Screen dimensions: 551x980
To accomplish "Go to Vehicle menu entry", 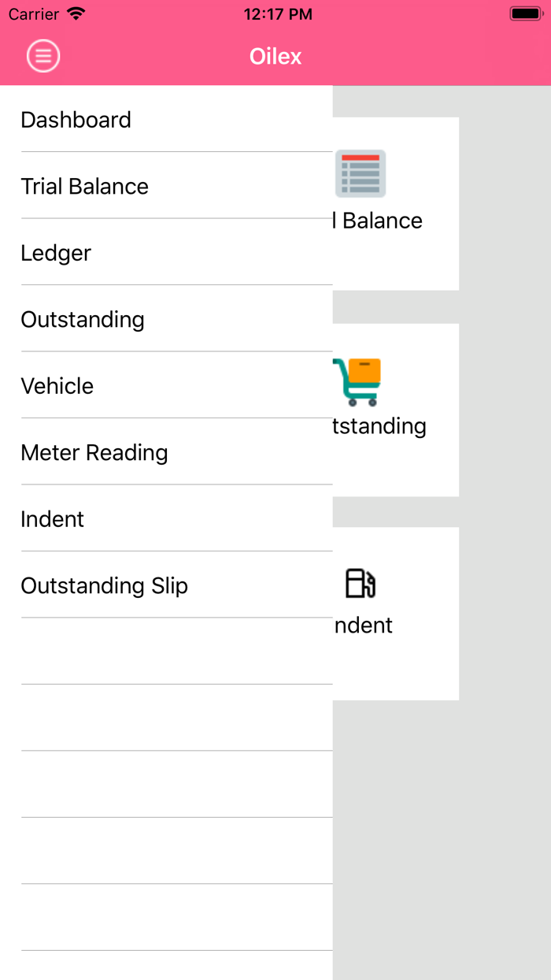I will tap(57, 386).
